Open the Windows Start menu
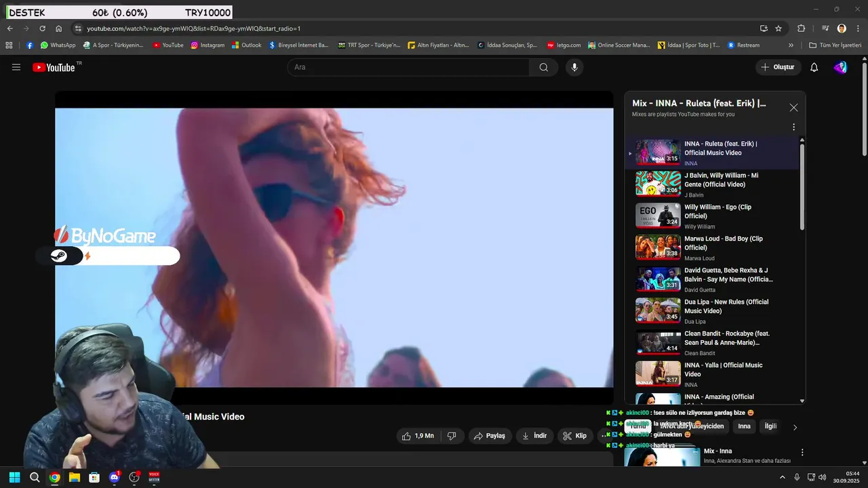This screenshot has width=868, height=488. pos(14,477)
